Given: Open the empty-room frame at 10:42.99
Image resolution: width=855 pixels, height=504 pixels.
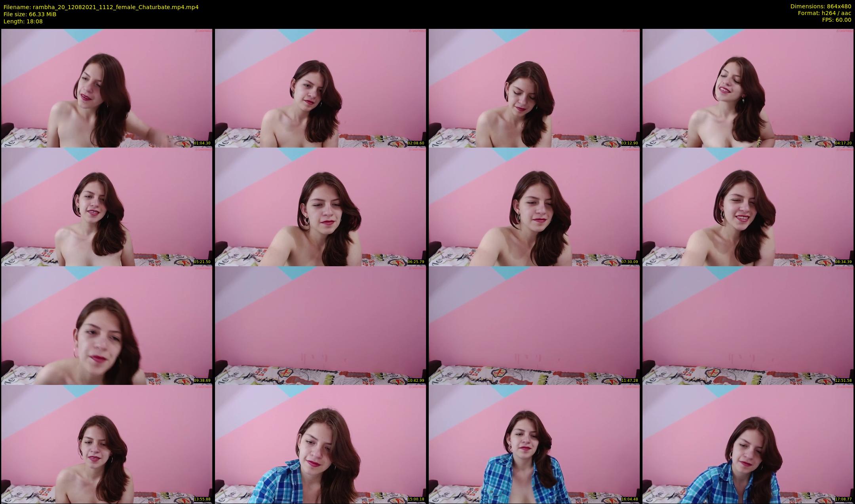Looking at the screenshot, I should [x=320, y=325].
